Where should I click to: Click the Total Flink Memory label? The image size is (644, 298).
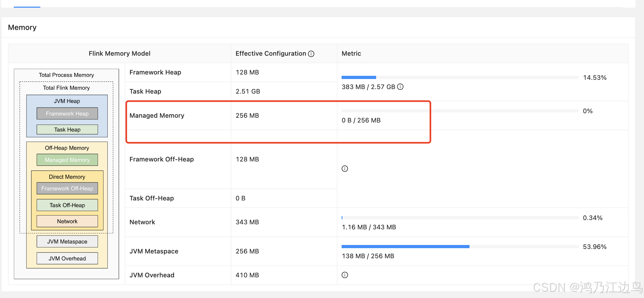[x=66, y=88]
